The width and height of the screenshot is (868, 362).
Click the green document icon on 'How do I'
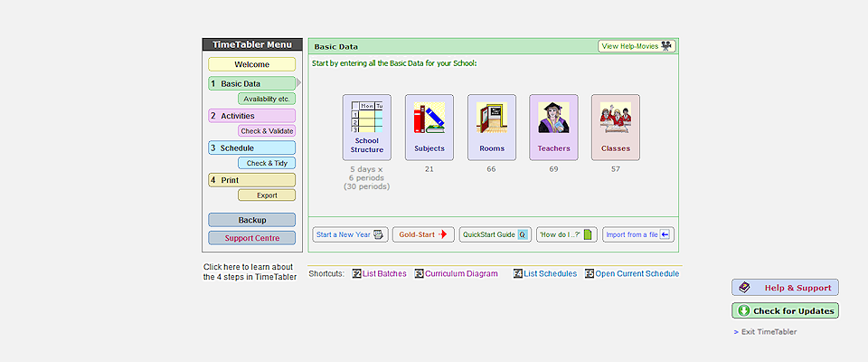tap(588, 234)
